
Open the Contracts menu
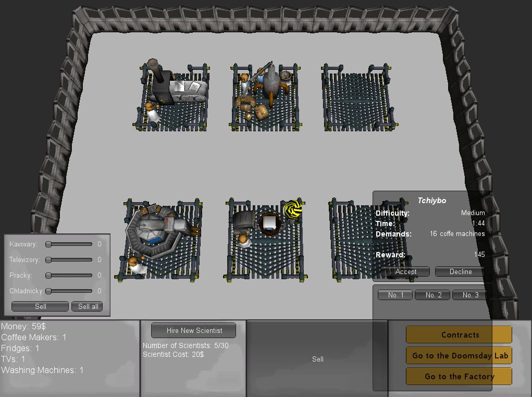click(459, 334)
